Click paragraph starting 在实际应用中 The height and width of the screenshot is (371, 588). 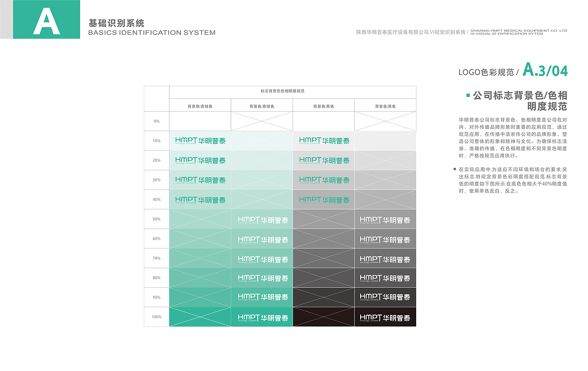513,180
